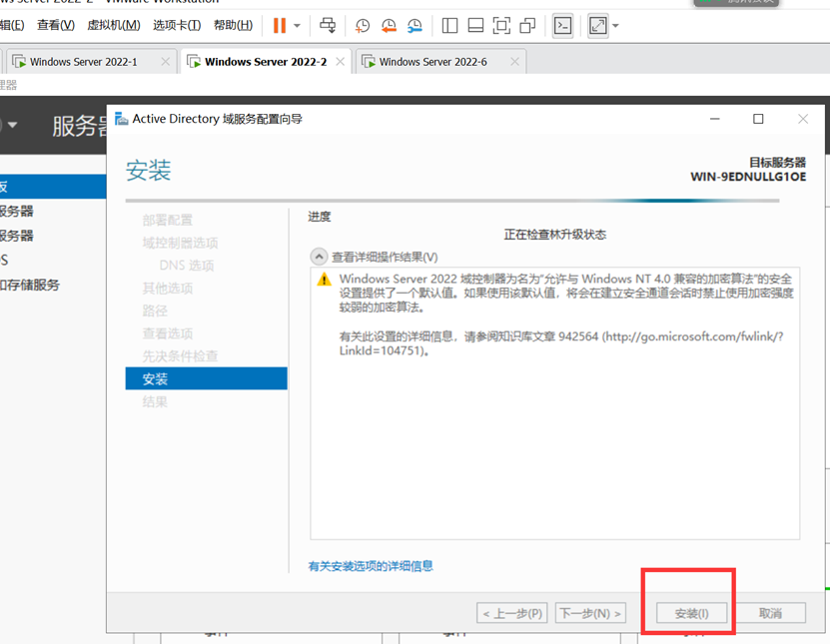Click the 上一步(P) button
The width and height of the screenshot is (830, 644).
[511, 613]
